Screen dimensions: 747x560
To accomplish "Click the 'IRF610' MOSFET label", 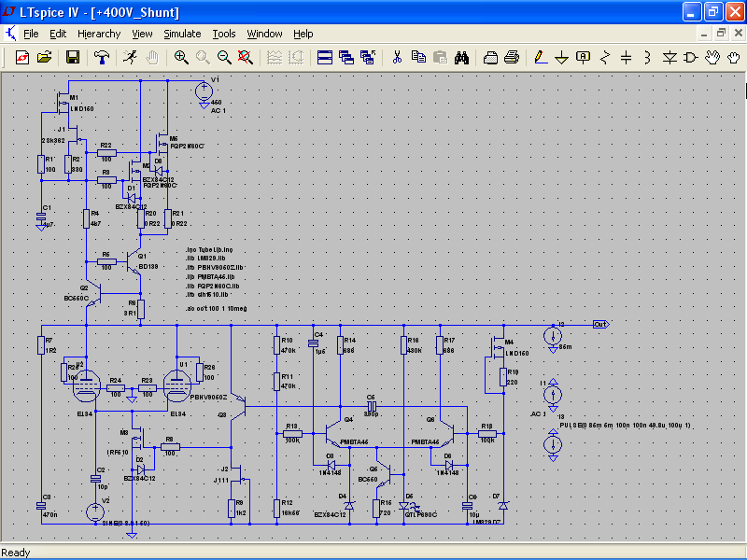I will pyautogui.click(x=118, y=453).
